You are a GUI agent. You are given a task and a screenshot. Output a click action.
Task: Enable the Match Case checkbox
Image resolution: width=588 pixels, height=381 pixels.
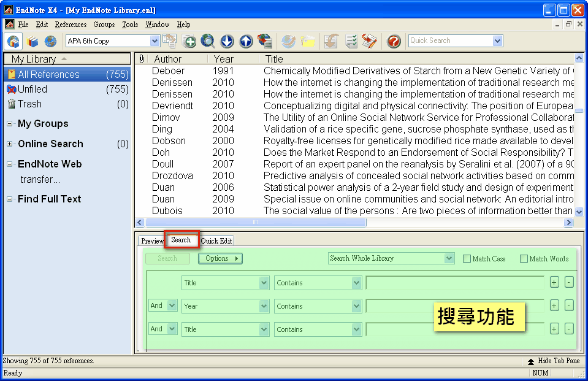pyautogui.click(x=467, y=259)
